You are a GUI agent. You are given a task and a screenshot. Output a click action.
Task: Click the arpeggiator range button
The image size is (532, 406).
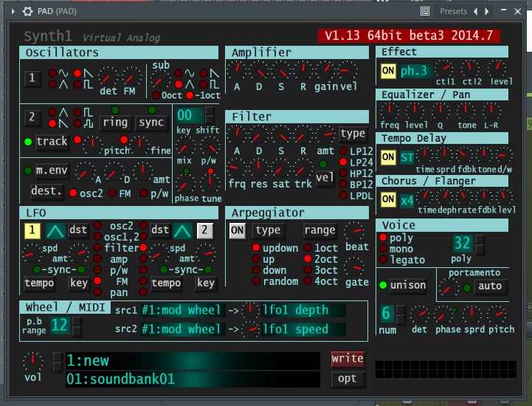pos(319,230)
